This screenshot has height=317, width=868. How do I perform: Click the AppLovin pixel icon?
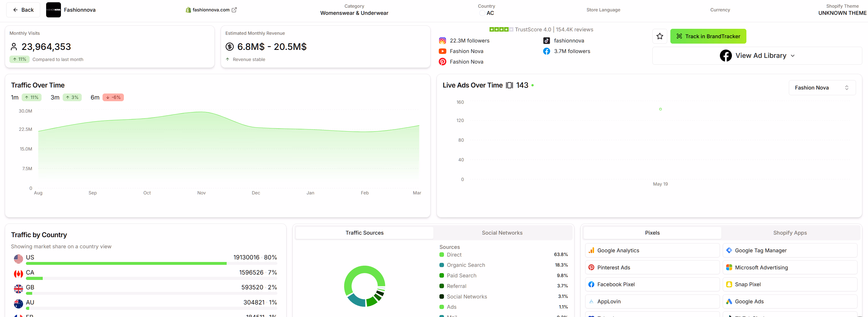[x=591, y=302]
